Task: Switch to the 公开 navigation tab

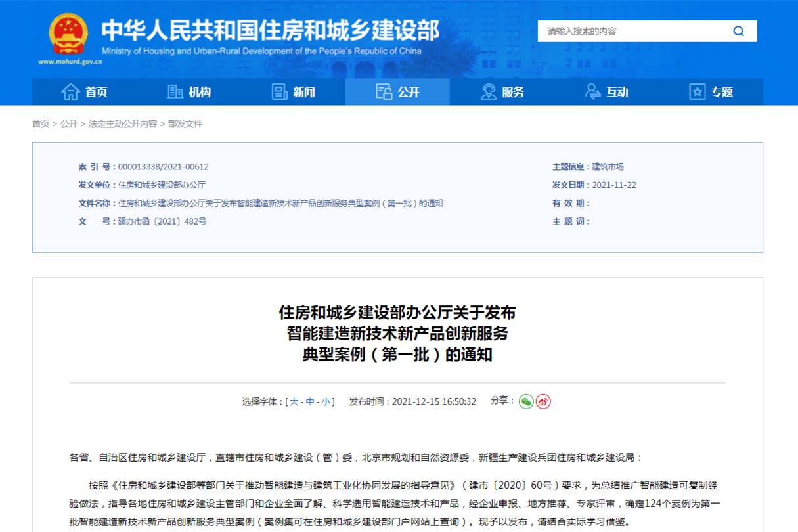Action: coord(397,92)
